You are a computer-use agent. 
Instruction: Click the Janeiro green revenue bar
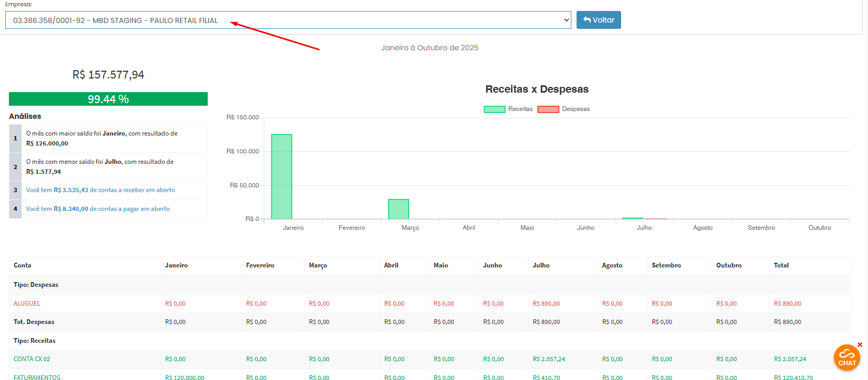(x=281, y=176)
